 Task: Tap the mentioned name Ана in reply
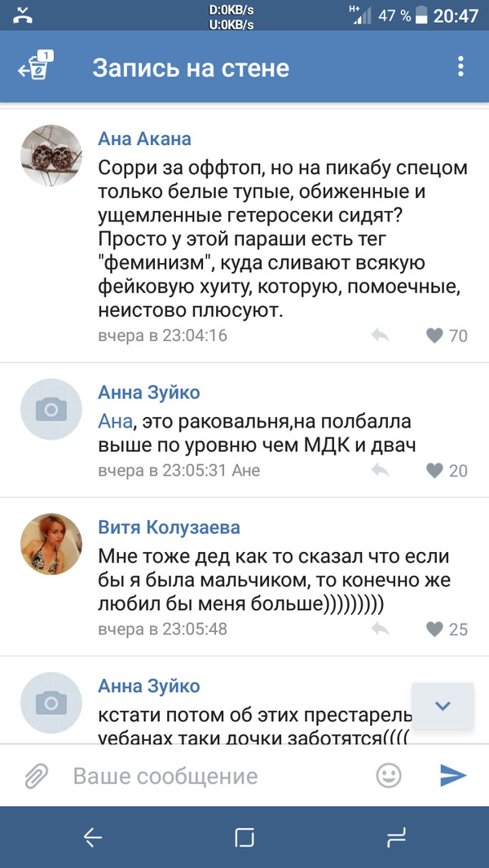tap(114, 421)
